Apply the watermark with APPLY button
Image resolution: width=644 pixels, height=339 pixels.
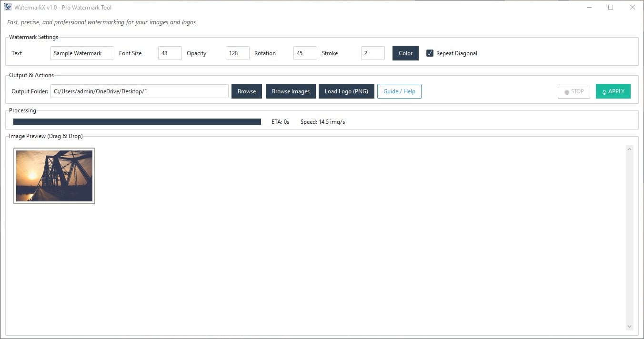click(613, 91)
